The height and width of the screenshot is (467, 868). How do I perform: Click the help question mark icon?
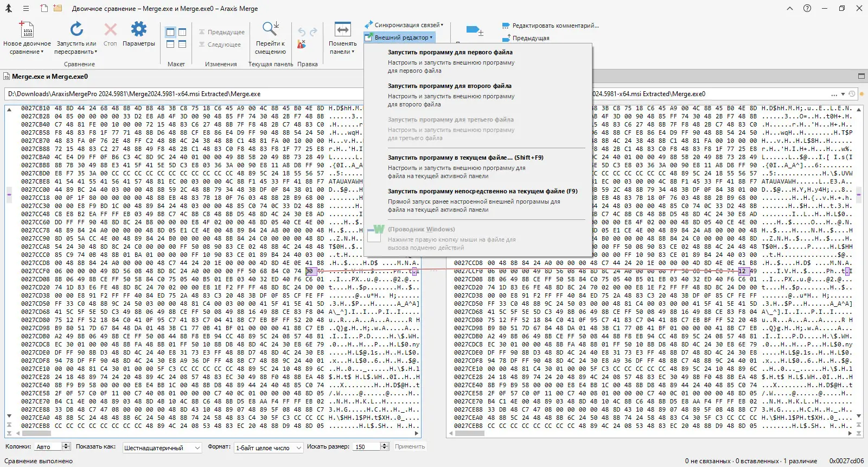pyautogui.click(x=807, y=9)
